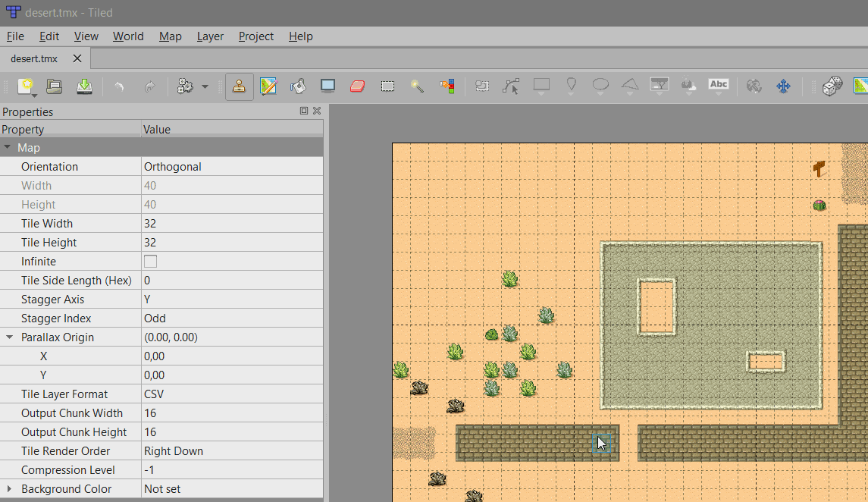Select the Select Same Tile tool

(447, 86)
